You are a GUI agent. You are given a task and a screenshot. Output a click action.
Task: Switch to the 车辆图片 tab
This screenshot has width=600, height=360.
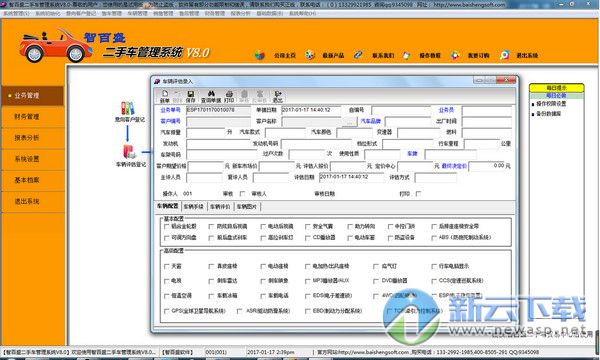pos(247,207)
